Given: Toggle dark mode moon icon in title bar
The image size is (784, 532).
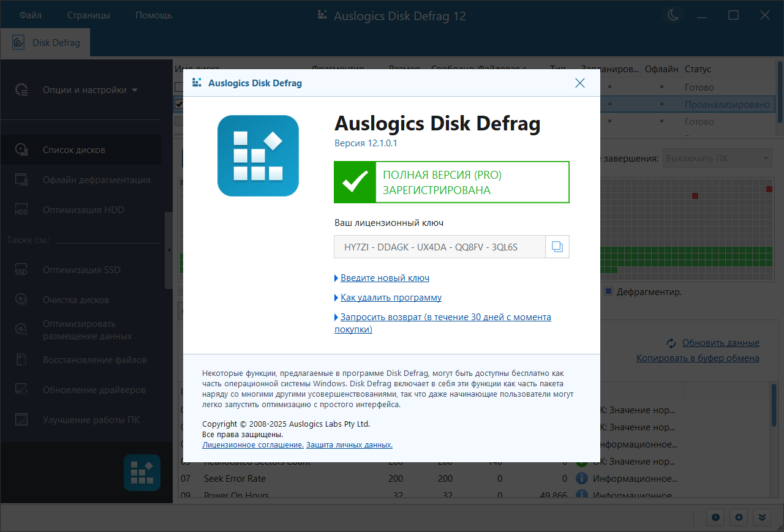Looking at the screenshot, I should pos(674,15).
